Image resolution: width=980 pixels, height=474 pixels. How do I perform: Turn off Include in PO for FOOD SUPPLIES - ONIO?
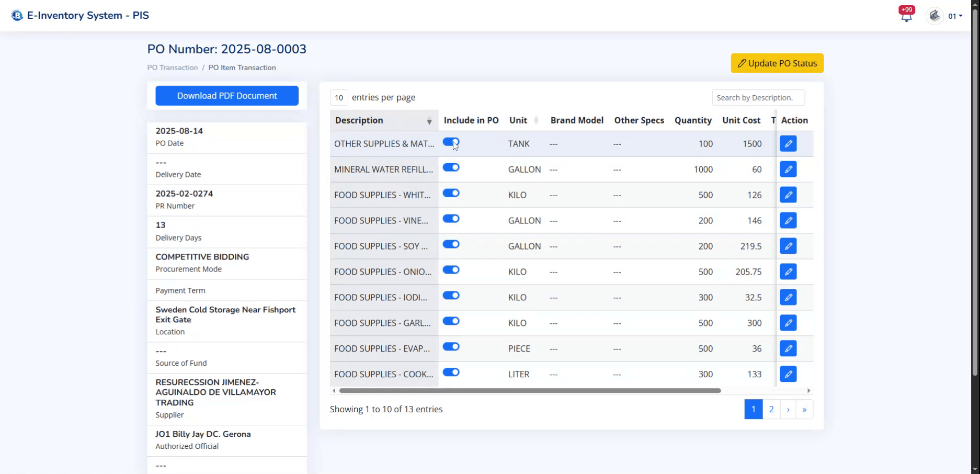click(x=451, y=270)
